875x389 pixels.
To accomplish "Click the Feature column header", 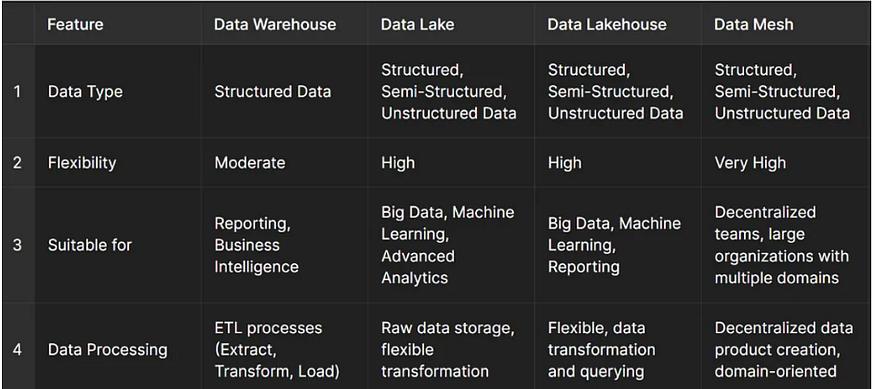I will click(x=75, y=25).
